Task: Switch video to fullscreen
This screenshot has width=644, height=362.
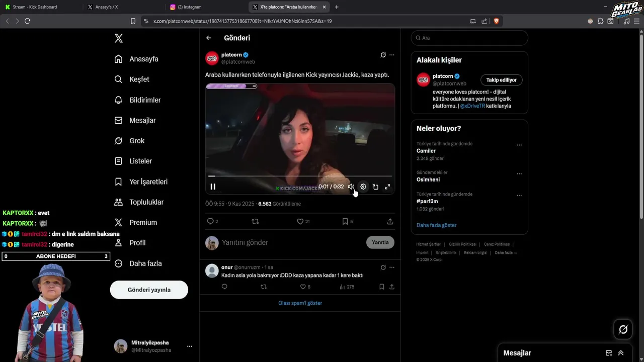Action: [x=387, y=187]
